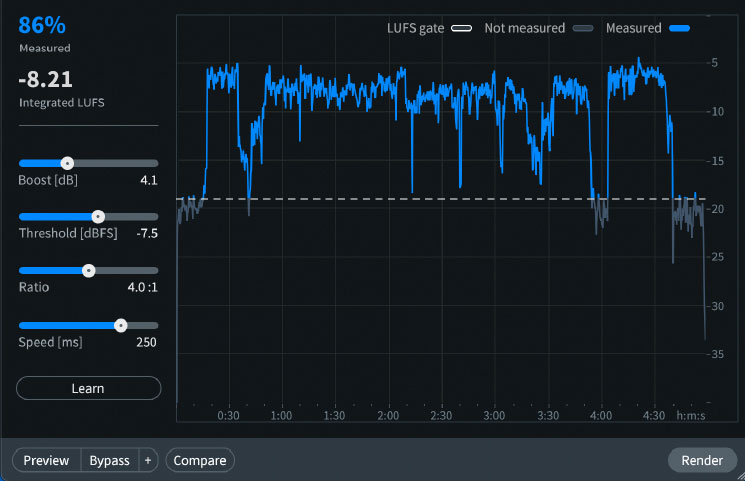The image size is (745, 481).
Task: Select the Ratio value 4.0:1
Action: pyautogui.click(x=142, y=287)
